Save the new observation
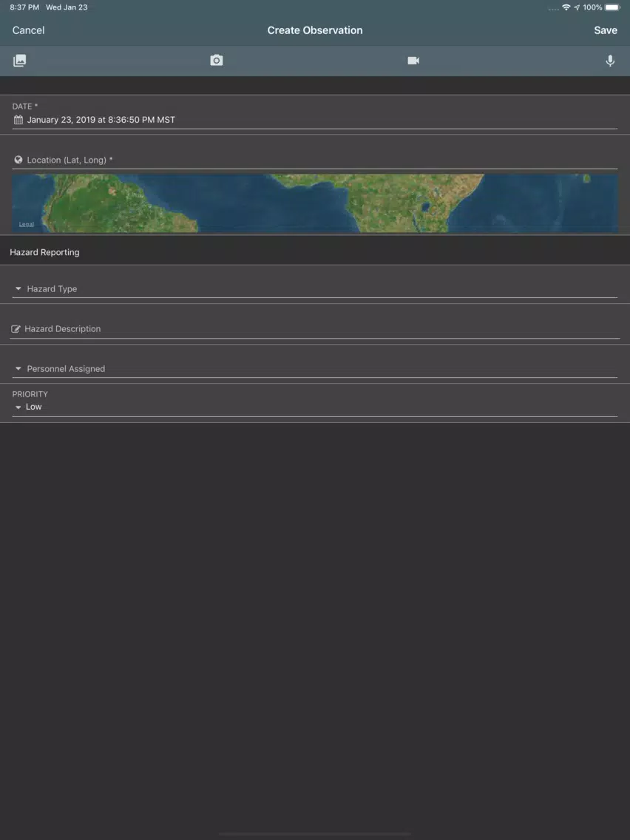Screen dimensions: 630x840 605,30
